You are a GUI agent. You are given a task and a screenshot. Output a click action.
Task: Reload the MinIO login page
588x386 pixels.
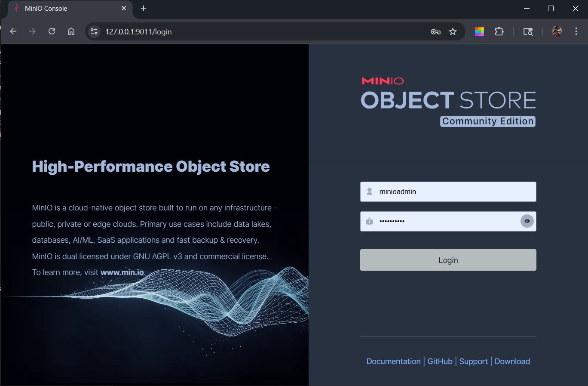point(52,31)
